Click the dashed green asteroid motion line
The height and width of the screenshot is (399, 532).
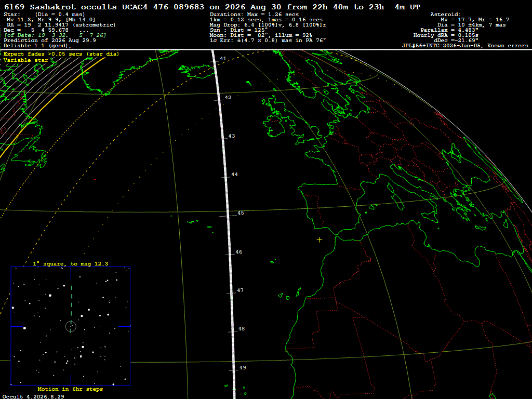[71, 301]
